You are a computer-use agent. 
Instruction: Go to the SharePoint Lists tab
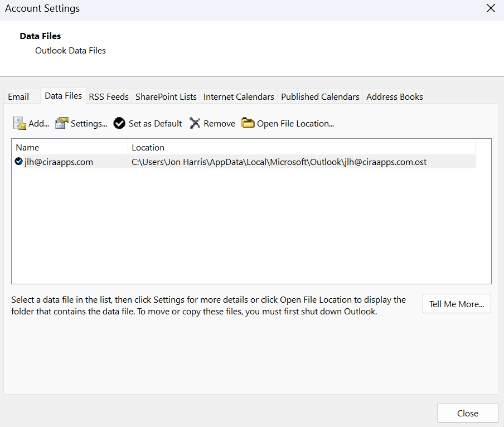coord(166,96)
